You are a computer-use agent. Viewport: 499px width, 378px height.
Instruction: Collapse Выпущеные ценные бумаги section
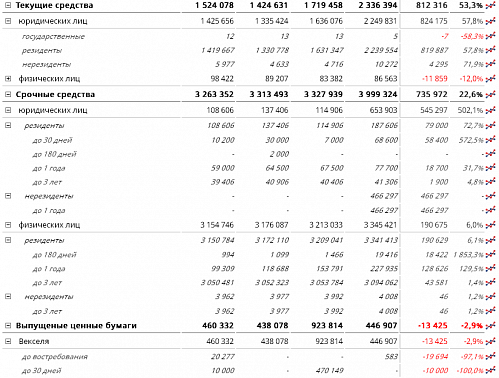tap(8, 325)
